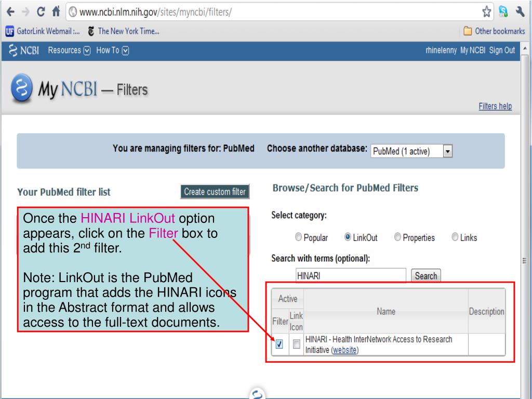Click the NCBI logo in header
Viewport: 532px width, 399px height.
(24, 50)
